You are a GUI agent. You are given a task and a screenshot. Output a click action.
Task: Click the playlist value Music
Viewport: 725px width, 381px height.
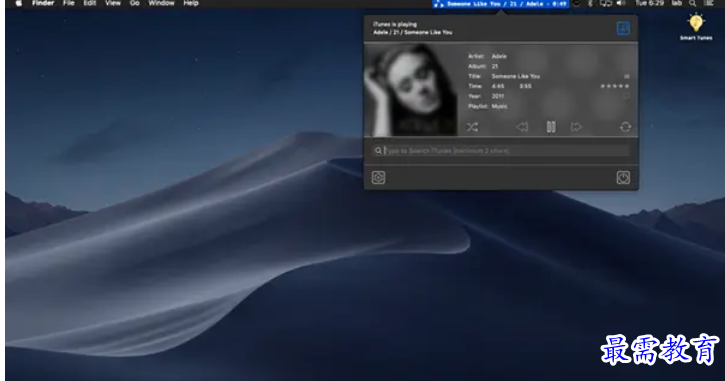499,106
